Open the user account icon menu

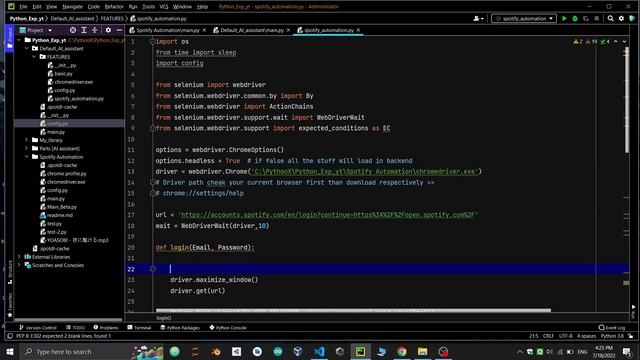click(x=478, y=18)
